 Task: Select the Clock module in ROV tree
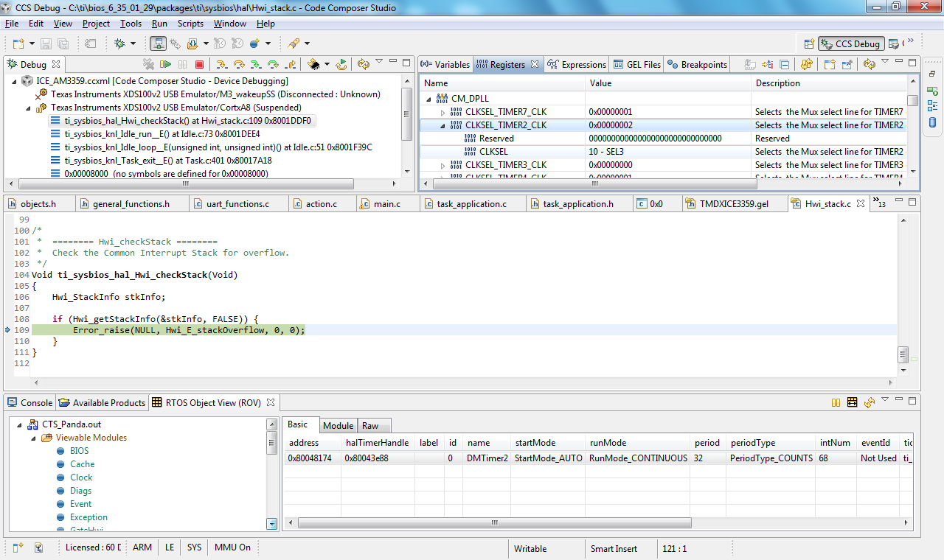coord(81,477)
